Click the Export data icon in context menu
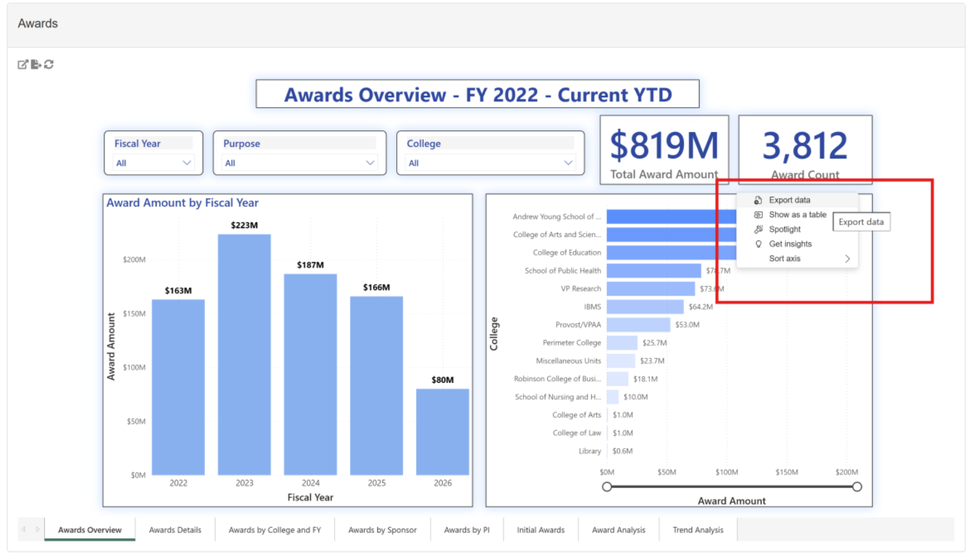The image size is (978, 560). [758, 200]
